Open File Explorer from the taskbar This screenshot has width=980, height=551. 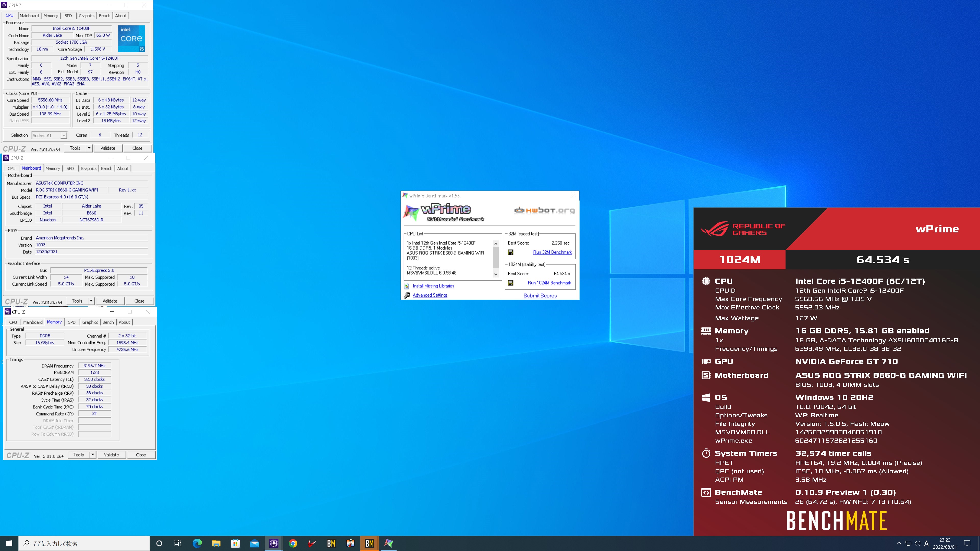click(x=216, y=543)
